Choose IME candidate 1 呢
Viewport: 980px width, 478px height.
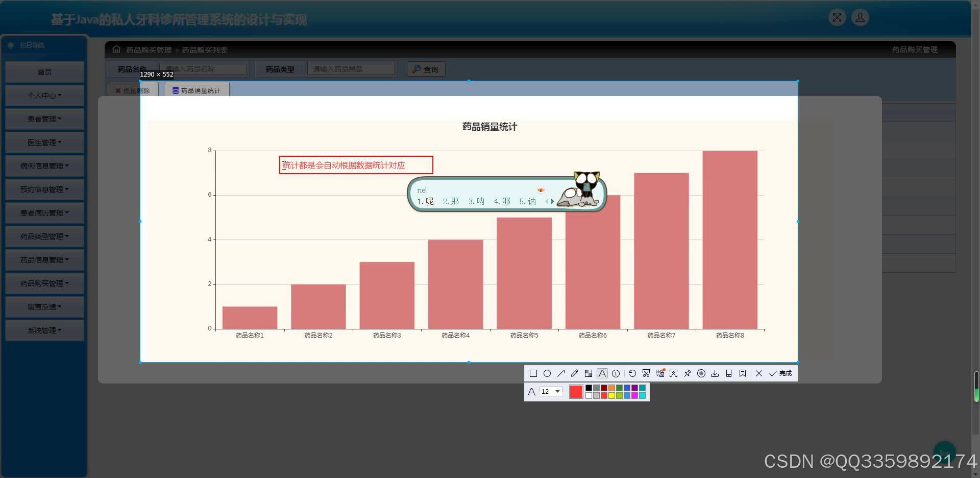coord(425,202)
